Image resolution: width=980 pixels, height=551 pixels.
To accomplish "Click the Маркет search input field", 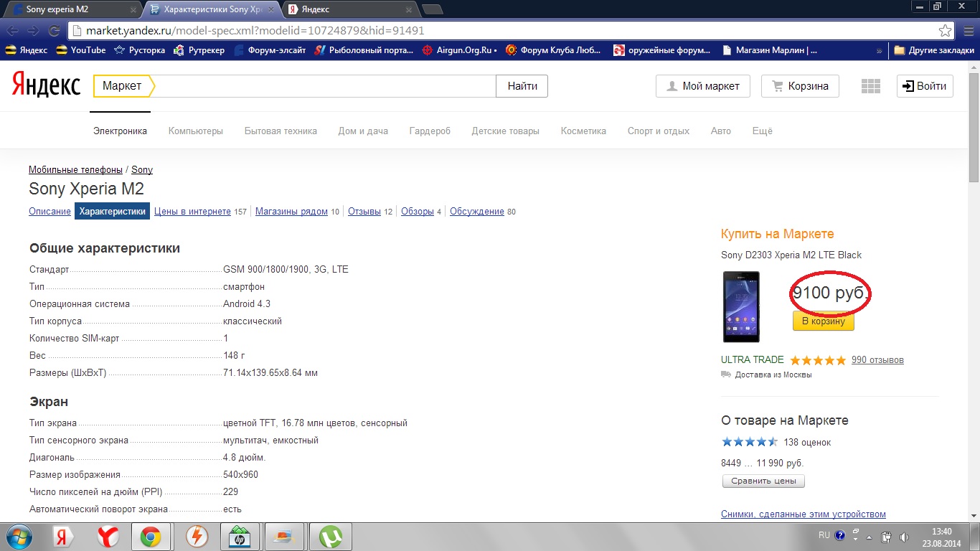I will click(326, 86).
